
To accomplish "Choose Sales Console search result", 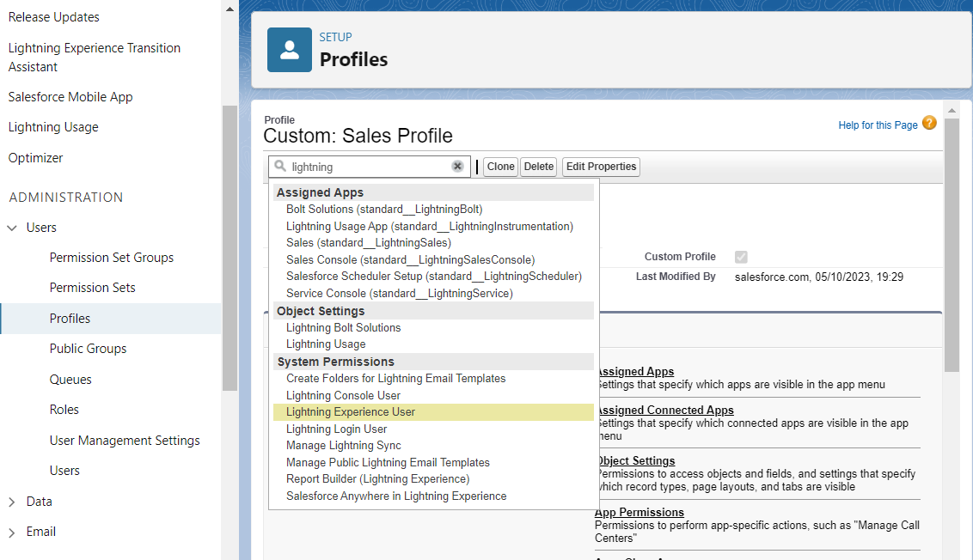I will pyautogui.click(x=410, y=260).
